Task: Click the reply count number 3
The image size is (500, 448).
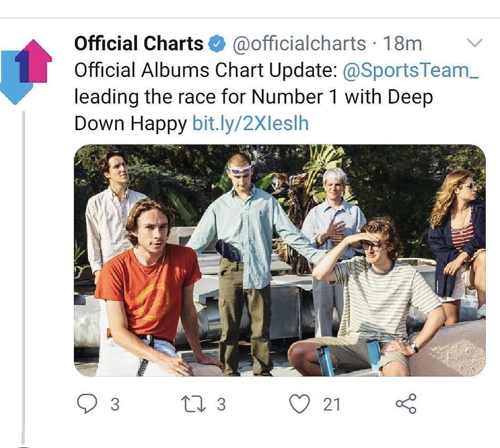Action: [115, 404]
